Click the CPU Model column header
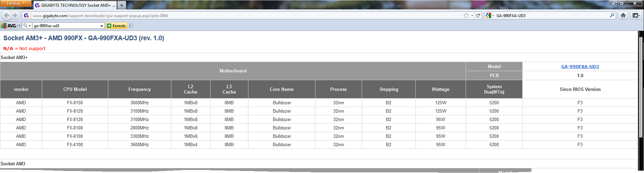 (75, 89)
